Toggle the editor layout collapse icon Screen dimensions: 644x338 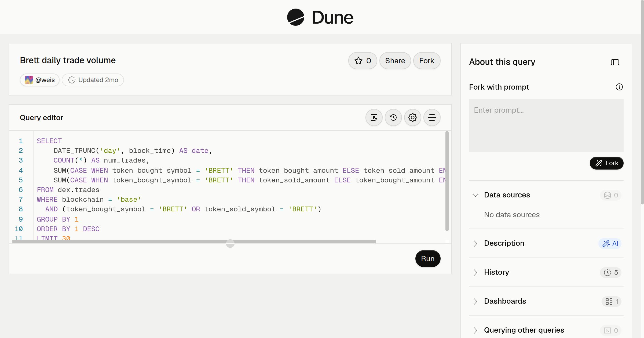coord(432,117)
